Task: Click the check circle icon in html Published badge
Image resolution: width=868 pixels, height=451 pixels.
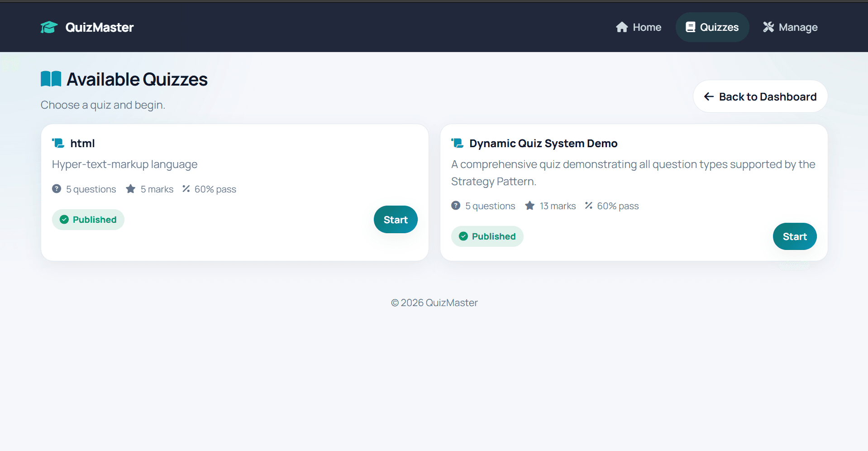Action: click(64, 220)
